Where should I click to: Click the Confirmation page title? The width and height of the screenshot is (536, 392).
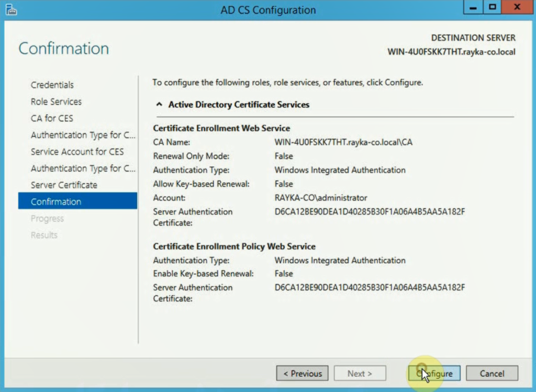(x=63, y=49)
